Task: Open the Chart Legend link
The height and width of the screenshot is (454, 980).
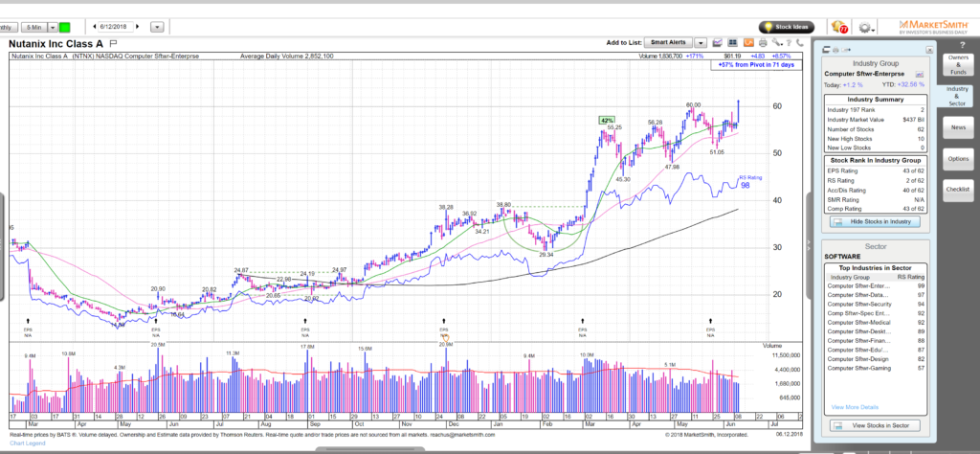Action: [x=27, y=443]
